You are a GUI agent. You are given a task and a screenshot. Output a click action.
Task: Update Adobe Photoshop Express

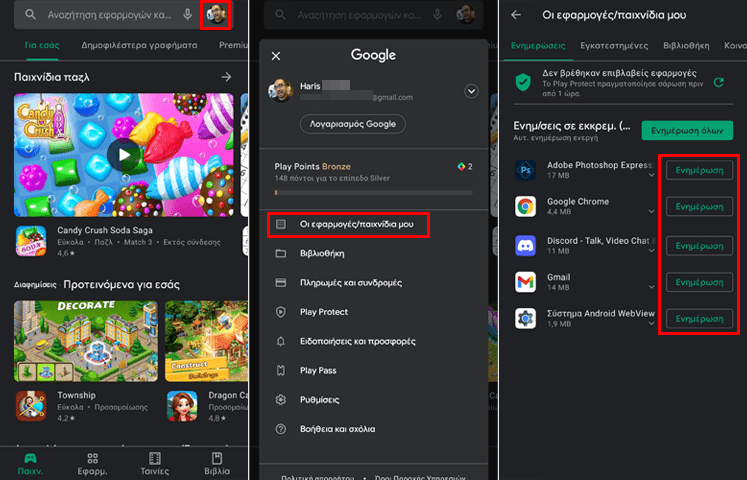(699, 170)
